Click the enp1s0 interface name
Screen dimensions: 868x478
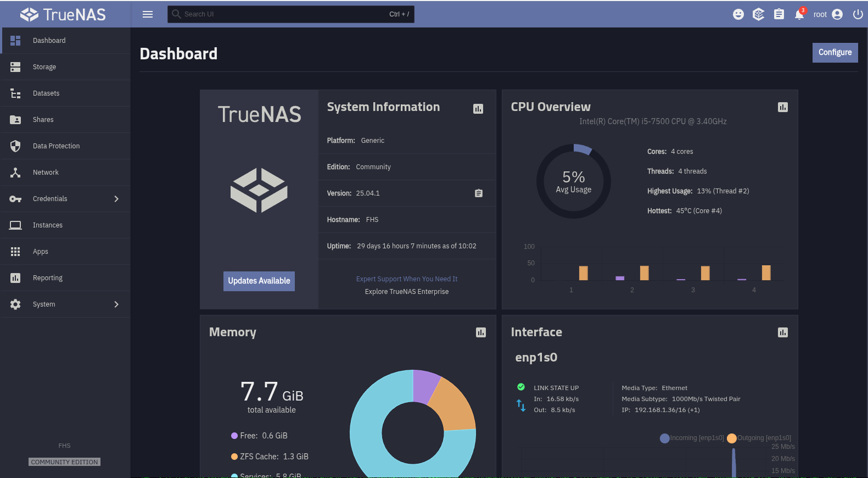coord(536,358)
